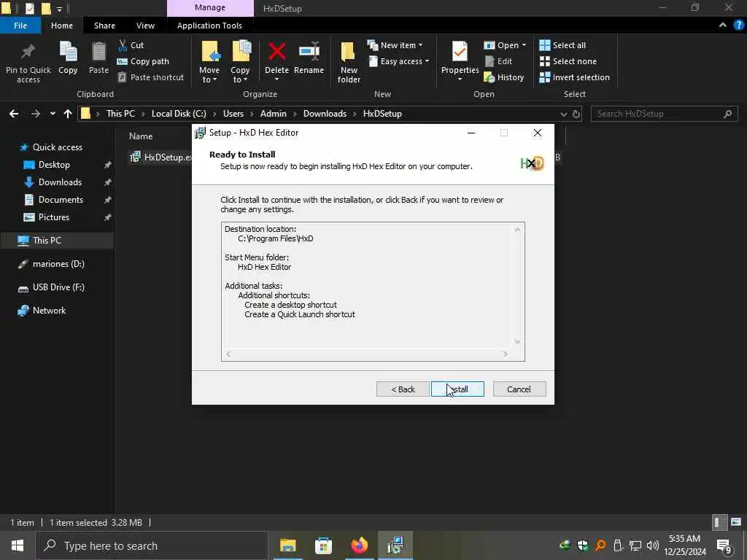Open the Copy to dropdown
Viewport: 747px width, 560px height.
(240, 62)
